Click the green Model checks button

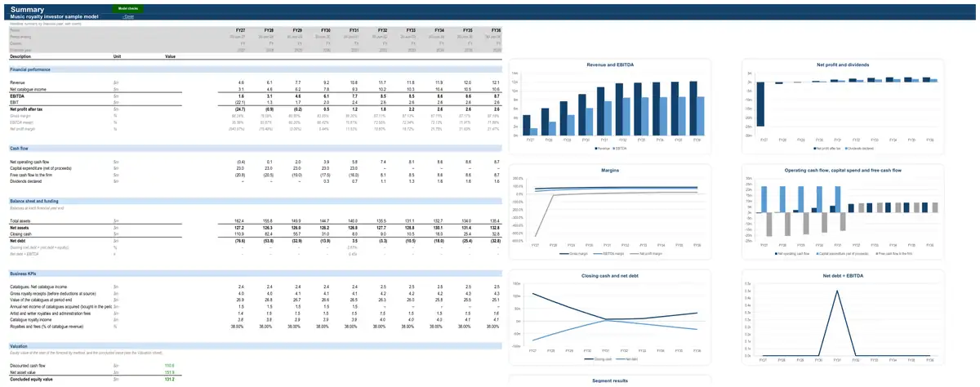point(129,7)
